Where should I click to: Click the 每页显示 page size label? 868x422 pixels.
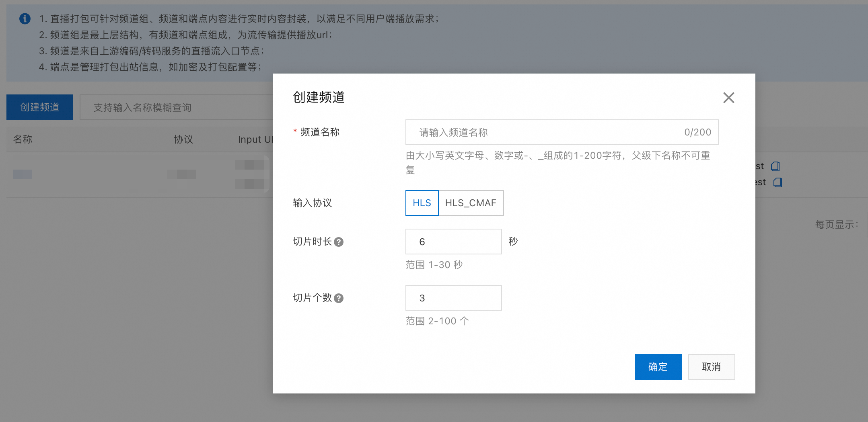(837, 224)
